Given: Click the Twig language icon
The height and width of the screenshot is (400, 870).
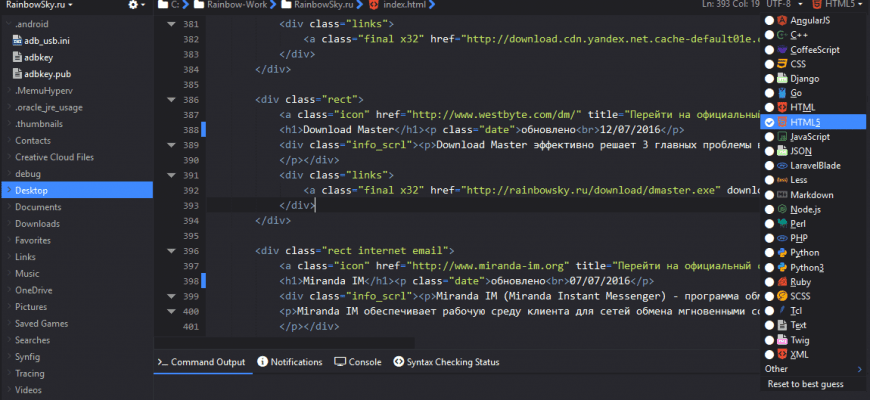Looking at the screenshot, I should [782, 340].
